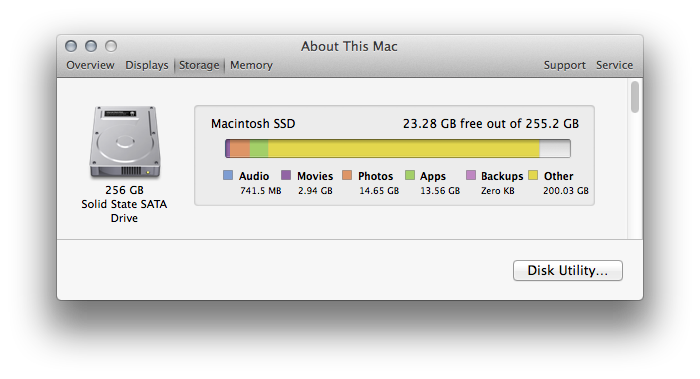Switch to the Overview tab

[90, 65]
